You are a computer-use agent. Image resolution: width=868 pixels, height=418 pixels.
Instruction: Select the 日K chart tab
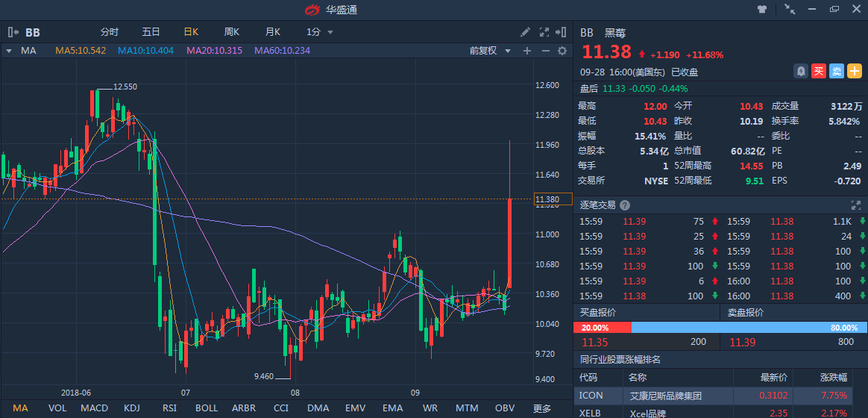(192, 32)
